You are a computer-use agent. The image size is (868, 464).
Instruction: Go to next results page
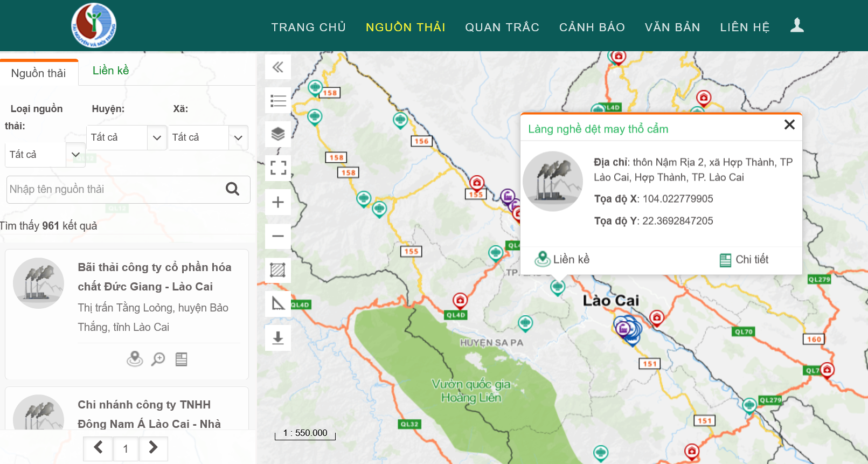click(x=153, y=448)
